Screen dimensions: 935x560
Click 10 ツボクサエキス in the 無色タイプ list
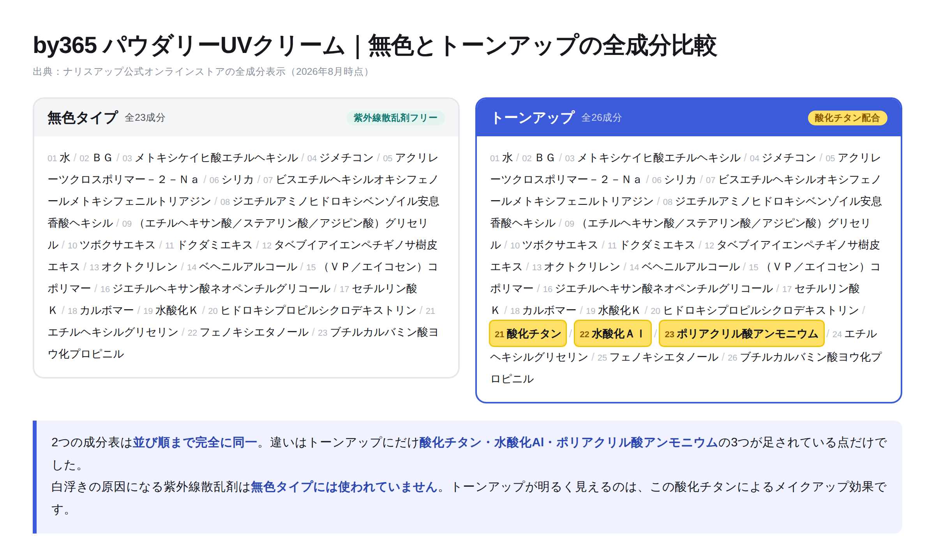pyautogui.click(x=112, y=245)
